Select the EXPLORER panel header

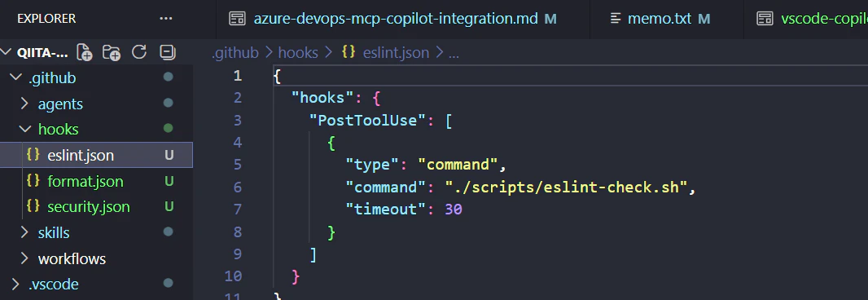[46, 19]
